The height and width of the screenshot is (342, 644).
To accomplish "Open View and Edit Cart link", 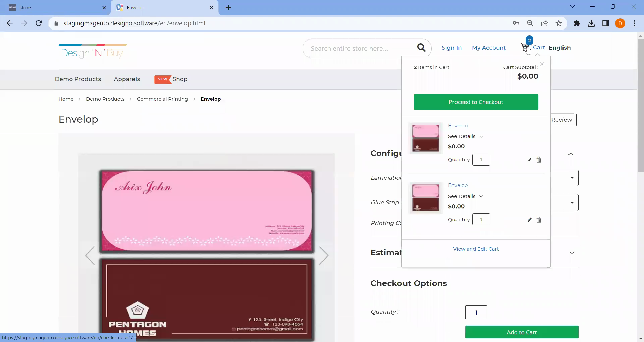I will click(476, 249).
